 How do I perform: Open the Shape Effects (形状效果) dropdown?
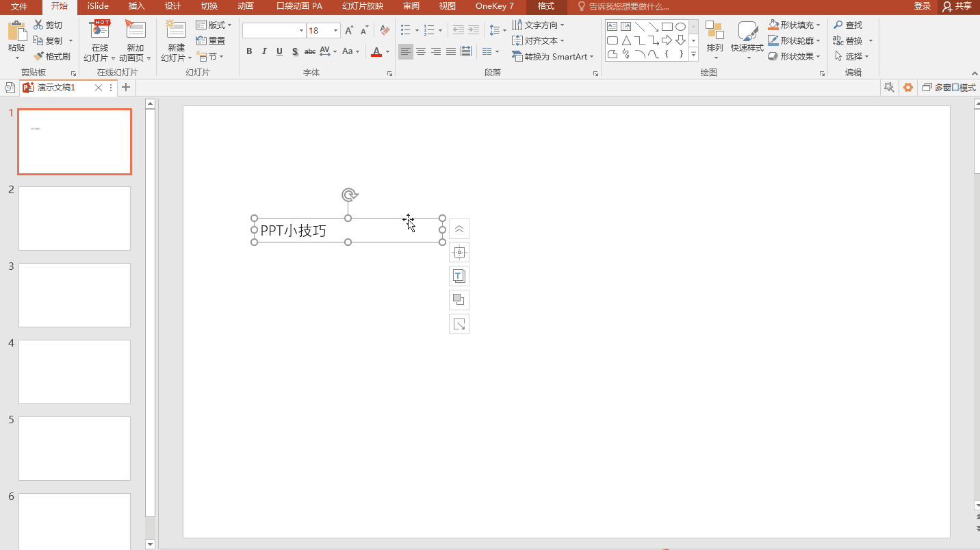(795, 56)
